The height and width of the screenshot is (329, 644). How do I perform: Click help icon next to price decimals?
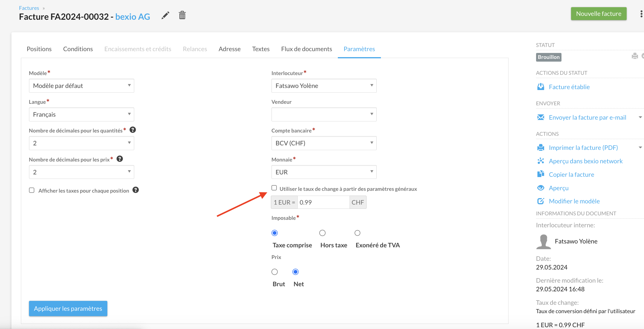click(x=120, y=159)
